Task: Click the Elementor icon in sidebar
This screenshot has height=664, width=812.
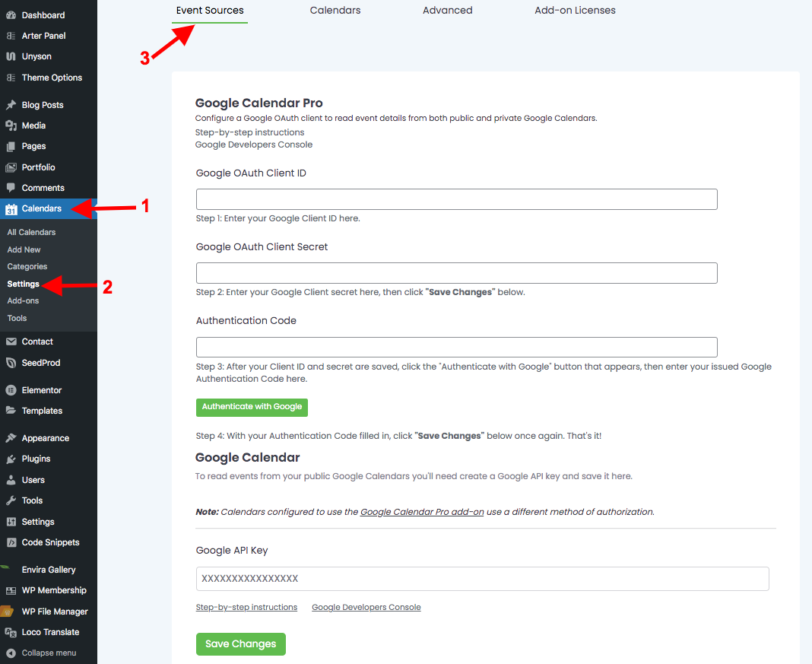Action: [11, 390]
